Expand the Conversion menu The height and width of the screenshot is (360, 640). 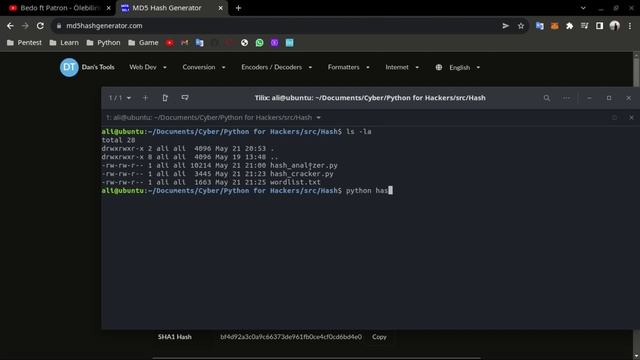[204, 67]
